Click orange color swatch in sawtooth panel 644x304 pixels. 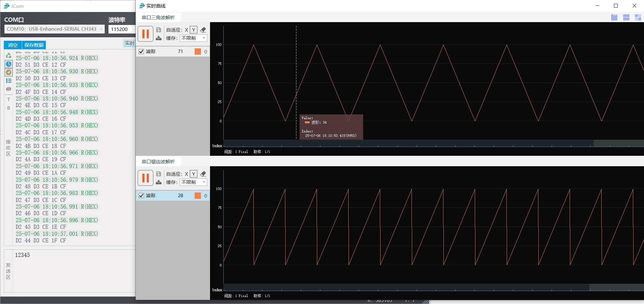[x=198, y=196]
